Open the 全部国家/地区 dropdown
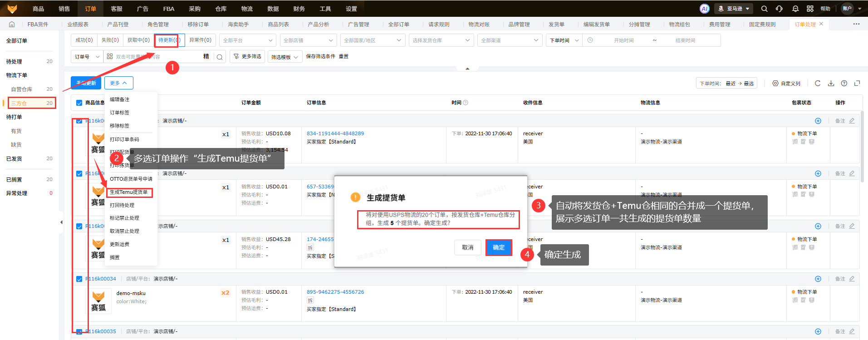 pyautogui.click(x=373, y=40)
